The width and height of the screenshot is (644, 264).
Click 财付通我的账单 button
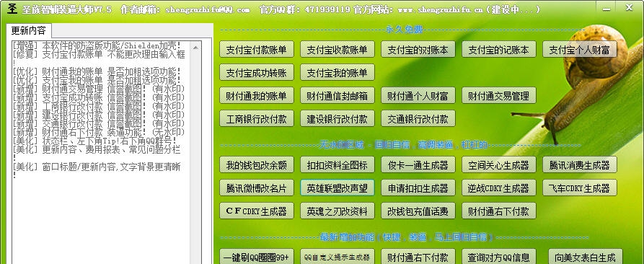point(256,96)
